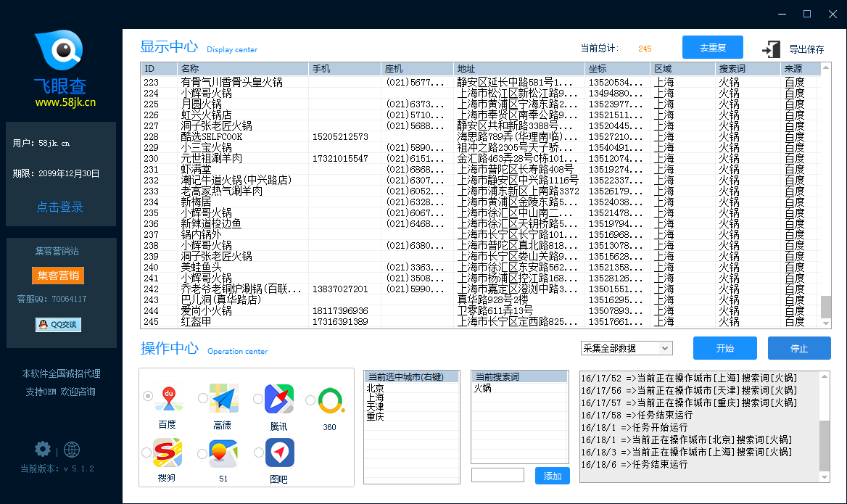Click the log panel scroll up arrow
Image resolution: width=847 pixels, height=504 pixels.
click(x=825, y=376)
